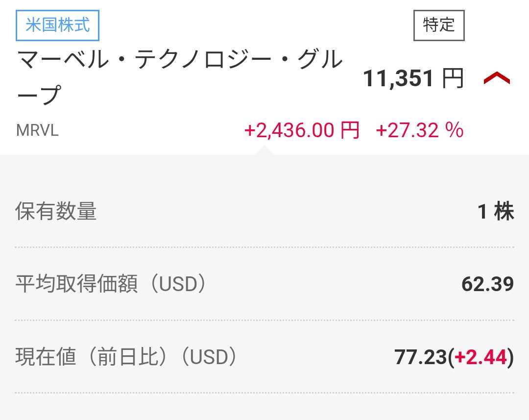Click the 1 株 holding quantity value
The width and height of the screenshot is (529, 420).
point(496,212)
